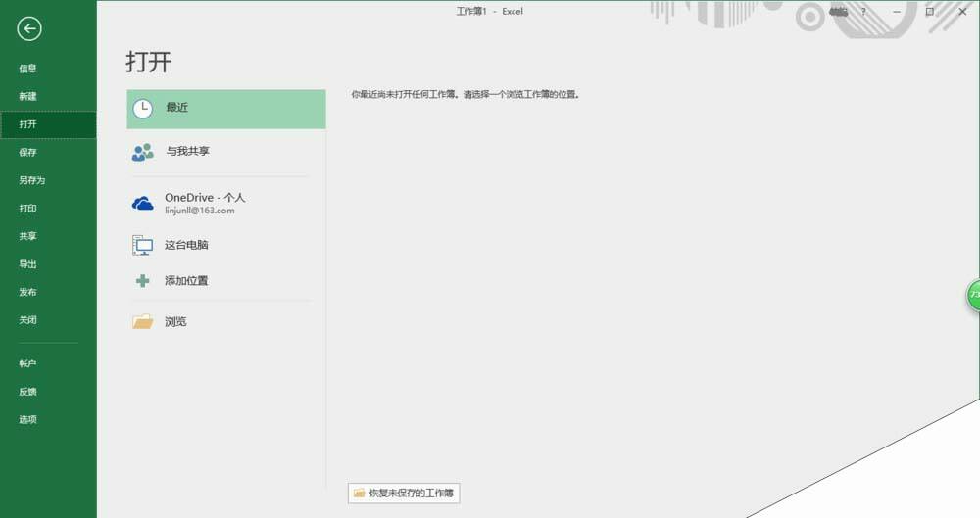
Task: Choose 关闭 from the sidebar
Action: click(27, 320)
